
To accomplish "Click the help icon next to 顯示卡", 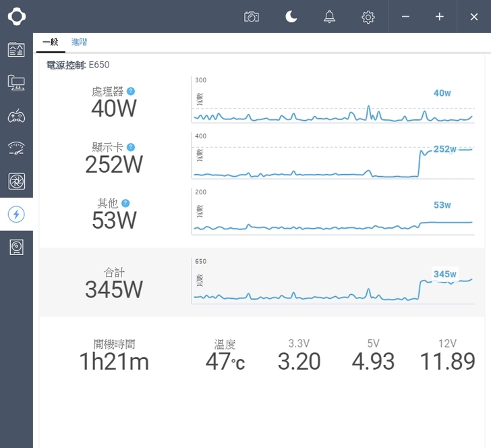I will [131, 147].
